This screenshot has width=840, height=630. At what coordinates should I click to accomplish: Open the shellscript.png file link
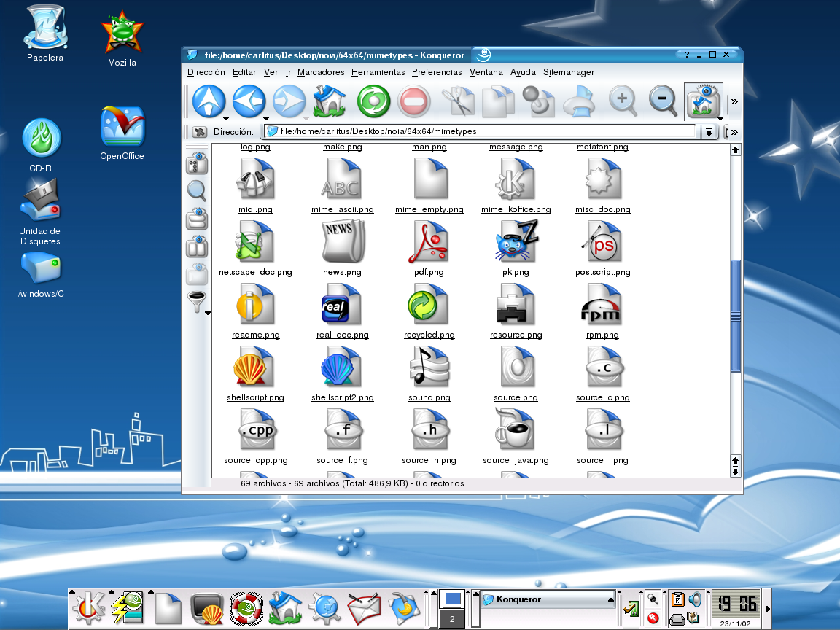255,397
